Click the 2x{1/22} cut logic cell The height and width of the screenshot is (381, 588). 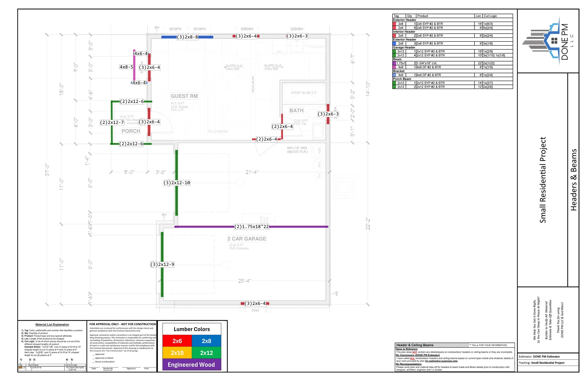point(498,63)
